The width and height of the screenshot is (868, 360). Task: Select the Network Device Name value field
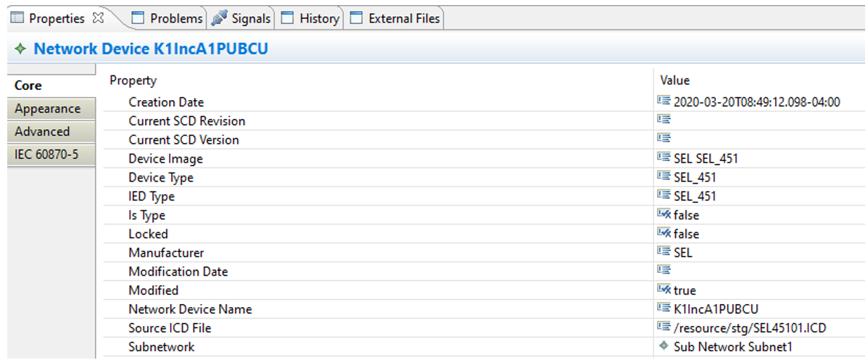point(716,309)
